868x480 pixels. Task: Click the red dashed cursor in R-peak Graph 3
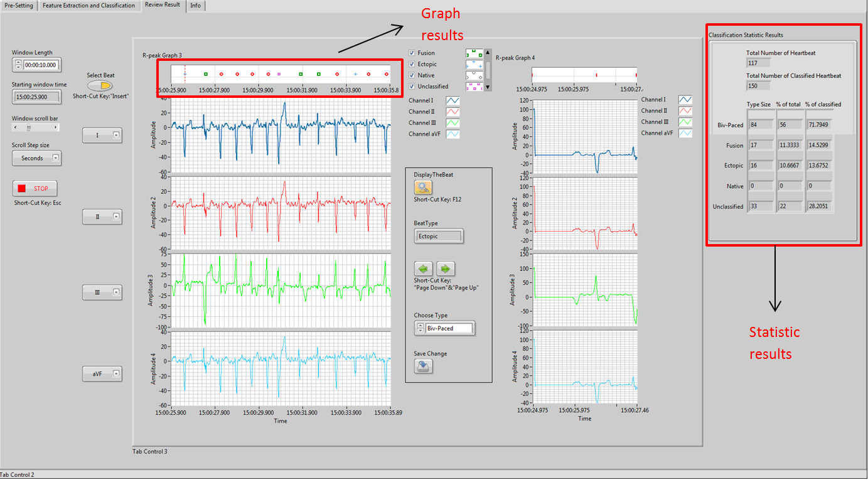(x=185, y=74)
